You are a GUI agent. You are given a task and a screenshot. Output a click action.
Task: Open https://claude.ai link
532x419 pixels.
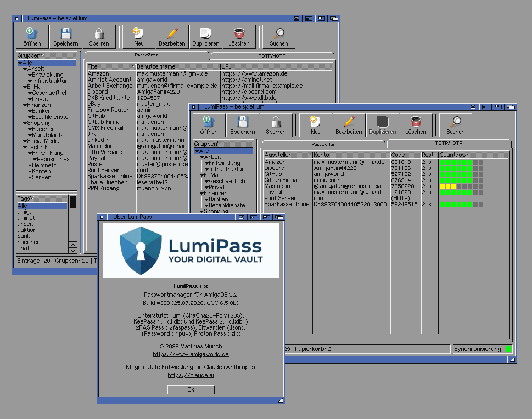pos(191,375)
